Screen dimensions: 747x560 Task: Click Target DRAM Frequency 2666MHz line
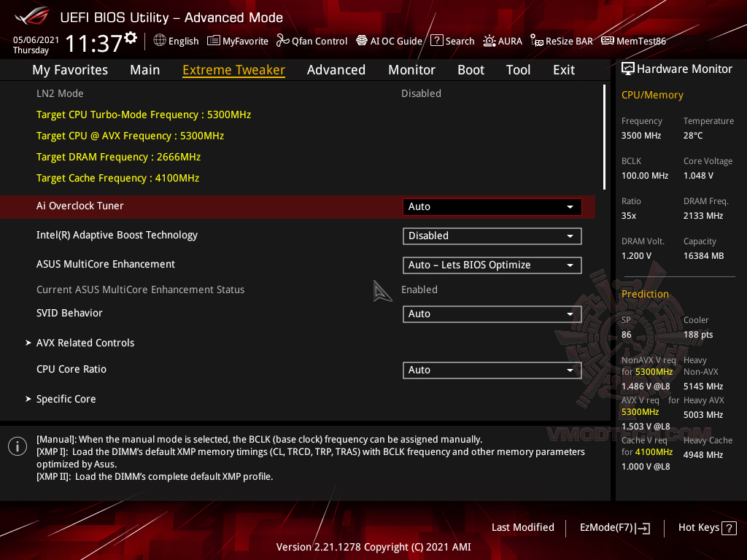click(x=118, y=157)
